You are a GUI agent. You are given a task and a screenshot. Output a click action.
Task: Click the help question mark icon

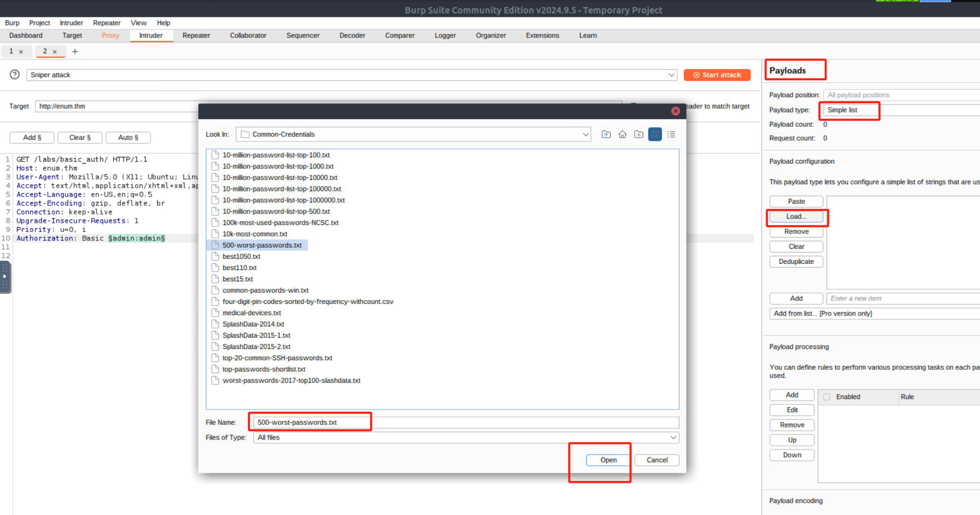pyautogui.click(x=15, y=75)
